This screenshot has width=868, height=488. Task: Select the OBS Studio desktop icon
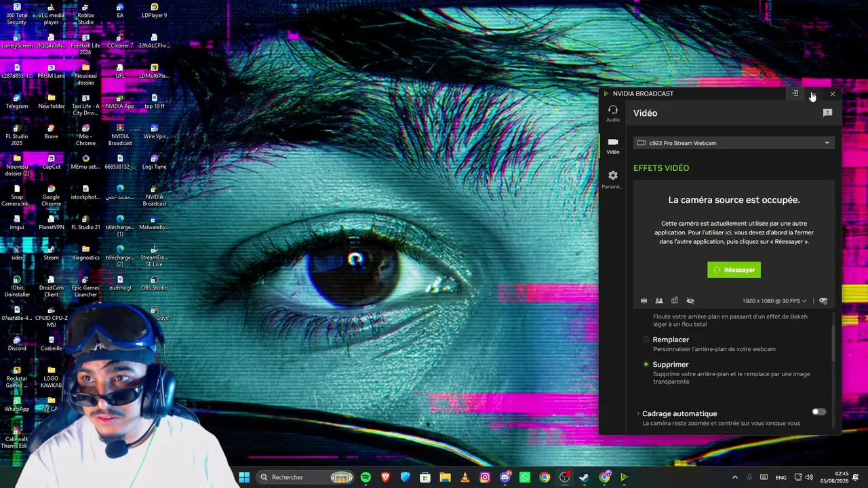154,283
